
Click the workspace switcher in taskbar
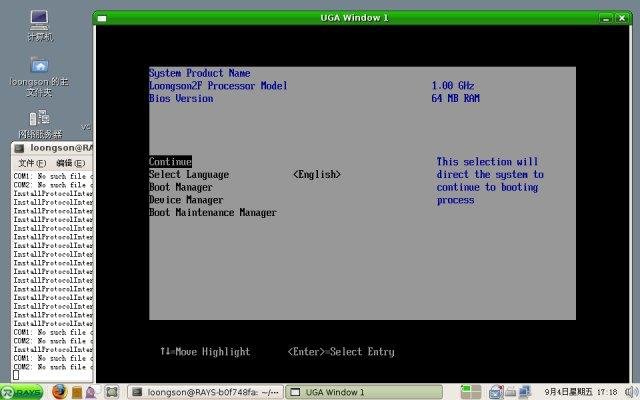point(471,392)
